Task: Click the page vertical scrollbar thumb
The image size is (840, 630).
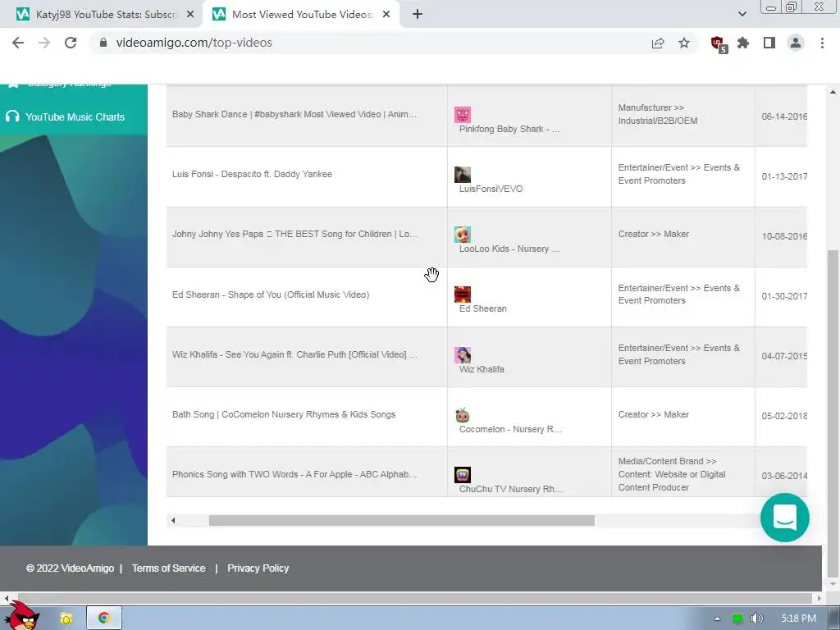Action: 833,412
